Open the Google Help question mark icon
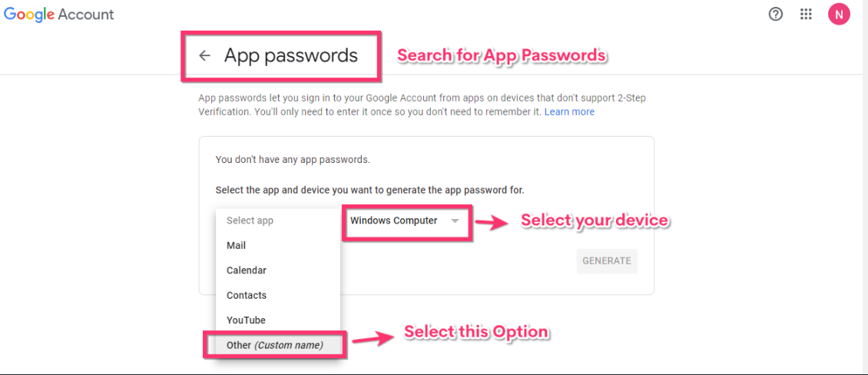Image resolution: width=868 pixels, height=375 pixels. point(776,14)
